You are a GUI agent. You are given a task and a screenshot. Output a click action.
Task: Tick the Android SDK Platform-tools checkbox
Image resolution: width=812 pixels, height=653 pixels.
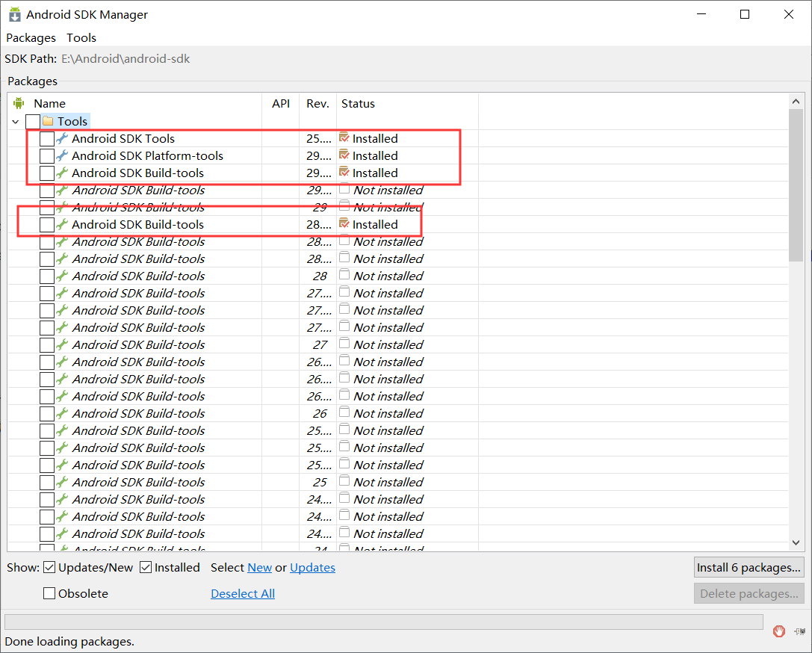pos(47,156)
